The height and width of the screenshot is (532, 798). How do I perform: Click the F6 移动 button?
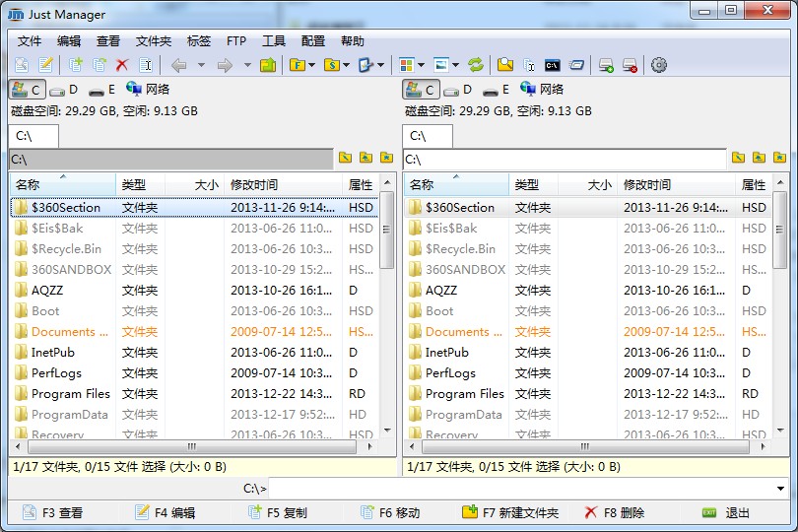(390, 512)
